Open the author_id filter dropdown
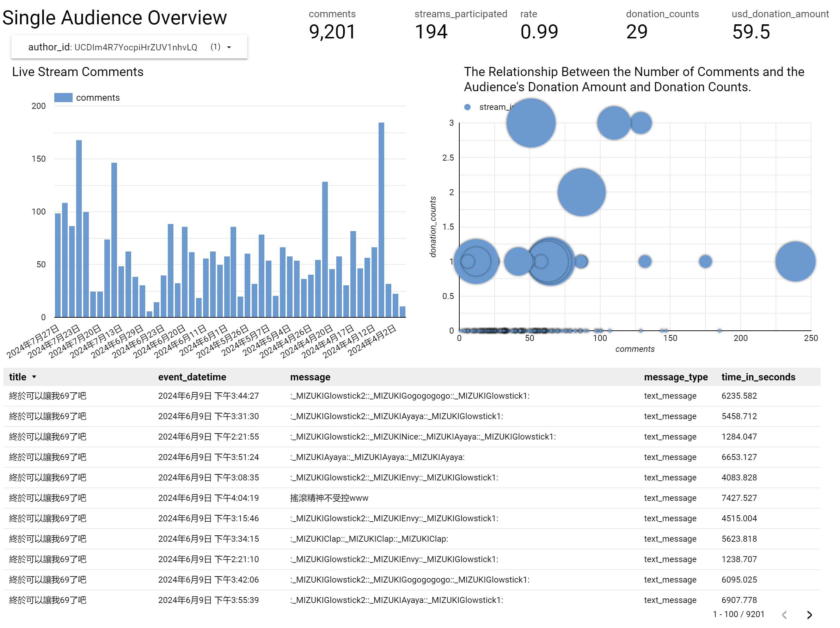840x628 pixels. point(229,47)
